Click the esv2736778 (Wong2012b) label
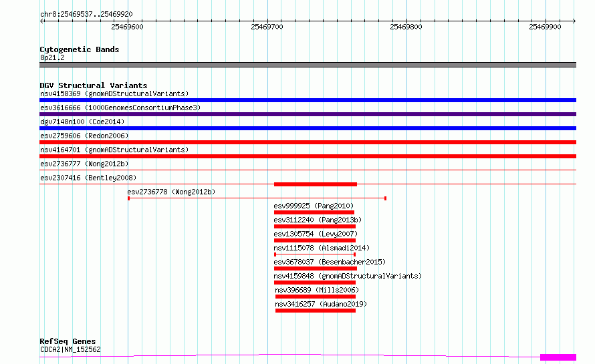This screenshot has height=364, width=595. [171, 192]
